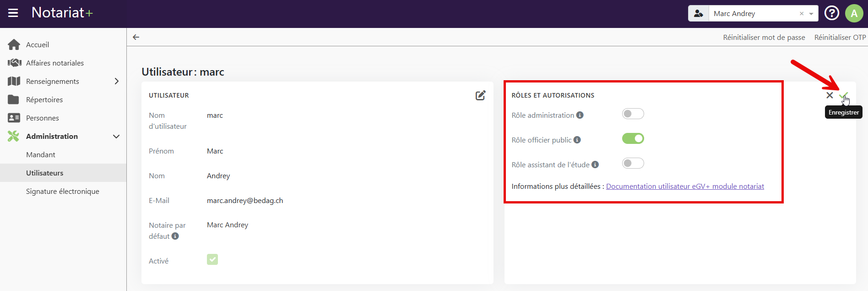Image resolution: width=868 pixels, height=291 pixels.
Task: Edit user details with pencil icon
Action: point(480,95)
